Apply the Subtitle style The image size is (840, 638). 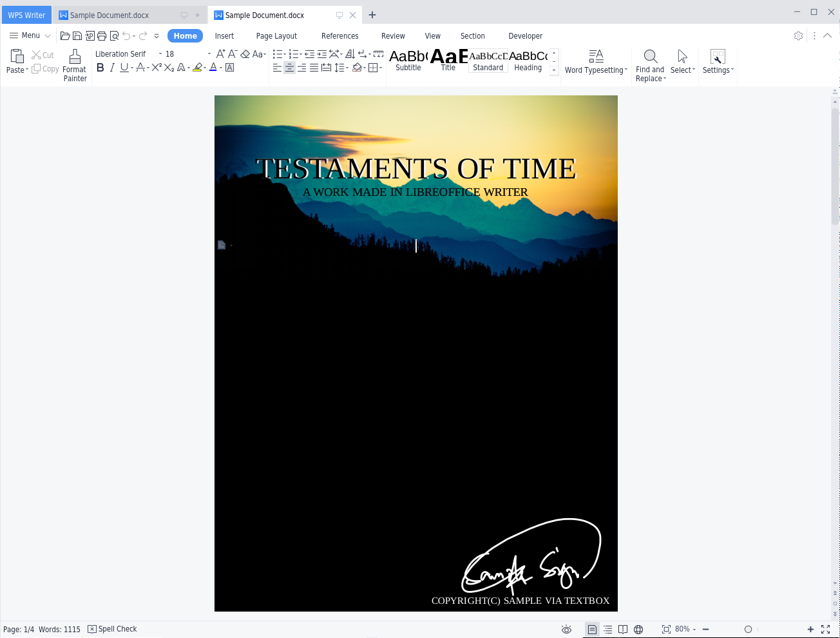pos(408,61)
